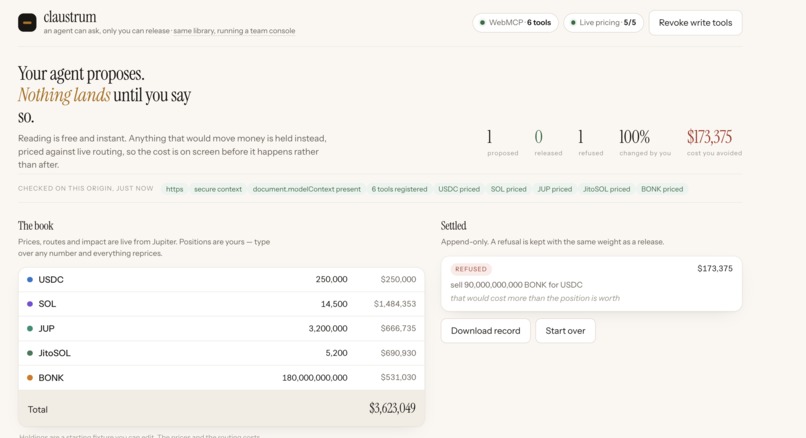Click the blue dot beside USDC
The width and height of the screenshot is (806, 438).
(30, 280)
